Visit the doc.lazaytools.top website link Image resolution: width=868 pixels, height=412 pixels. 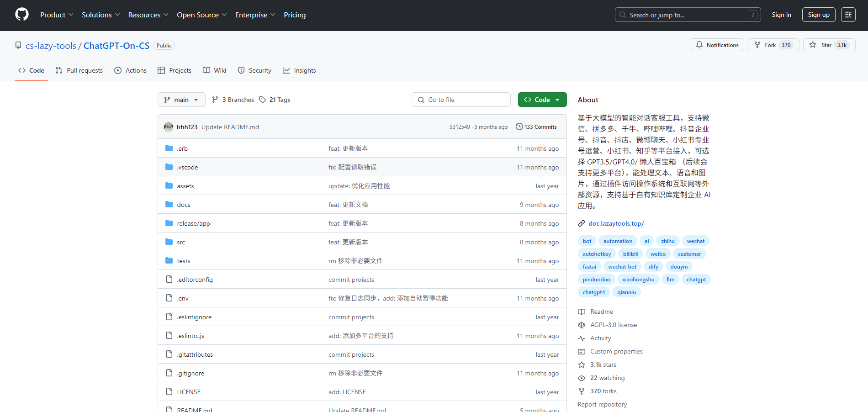pos(616,223)
